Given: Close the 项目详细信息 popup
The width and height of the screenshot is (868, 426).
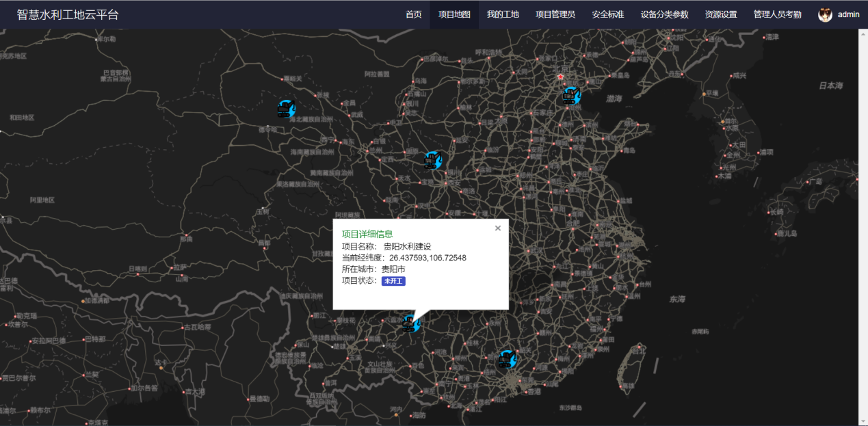Looking at the screenshot, I should click(498, 228).
